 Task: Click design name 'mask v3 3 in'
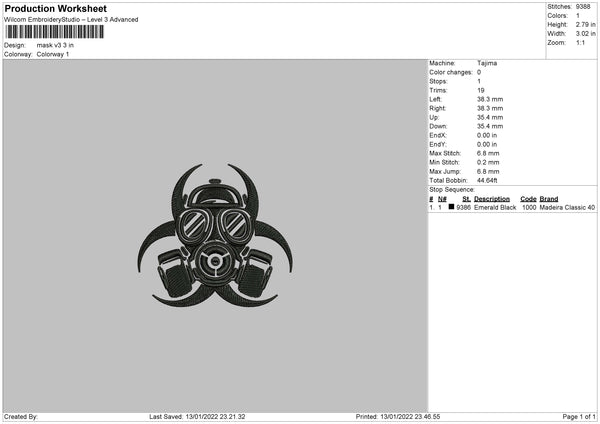coord(55,45)
